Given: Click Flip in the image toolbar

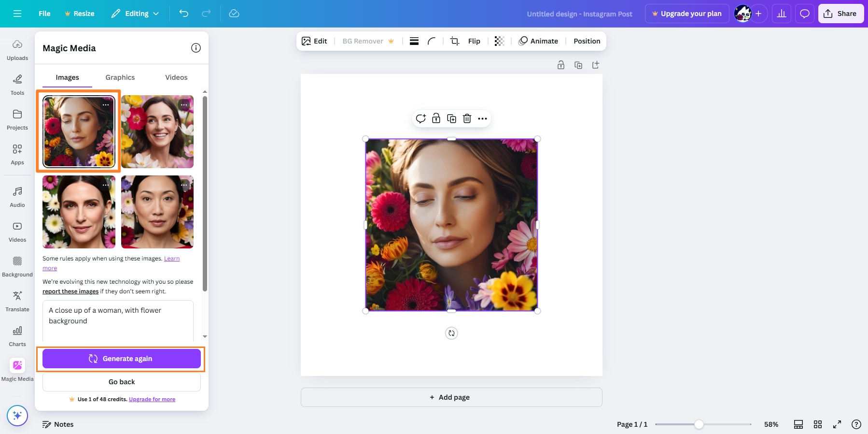Looking at the screenshot, I should pyautogui.click(x=474, y=41).
